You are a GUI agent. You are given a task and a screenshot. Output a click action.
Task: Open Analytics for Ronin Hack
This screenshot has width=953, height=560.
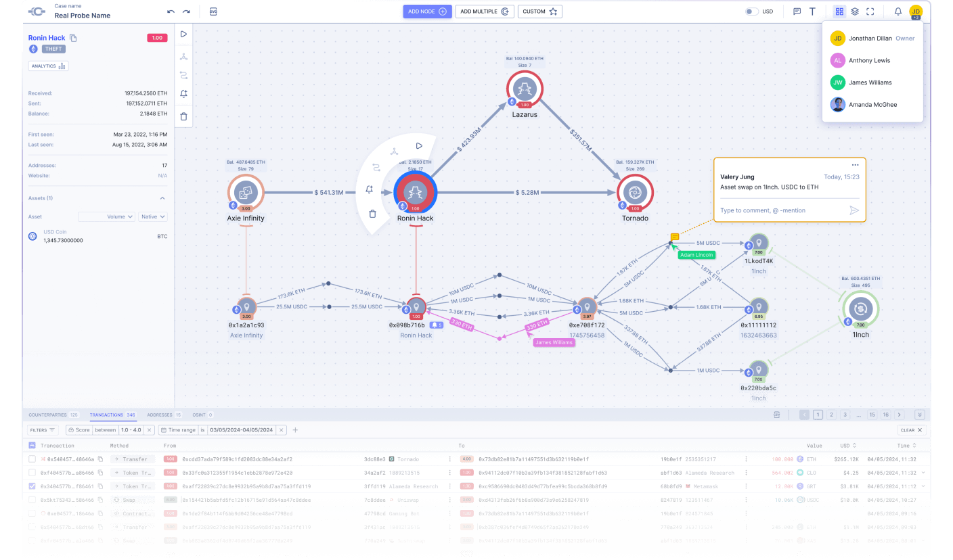pos(48,66)
